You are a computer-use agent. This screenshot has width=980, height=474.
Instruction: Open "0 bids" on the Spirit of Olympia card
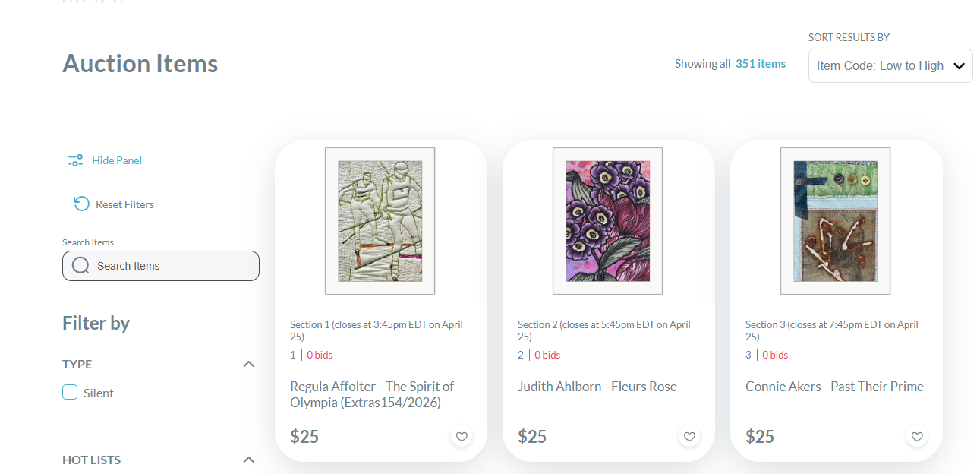pos(319,354)
